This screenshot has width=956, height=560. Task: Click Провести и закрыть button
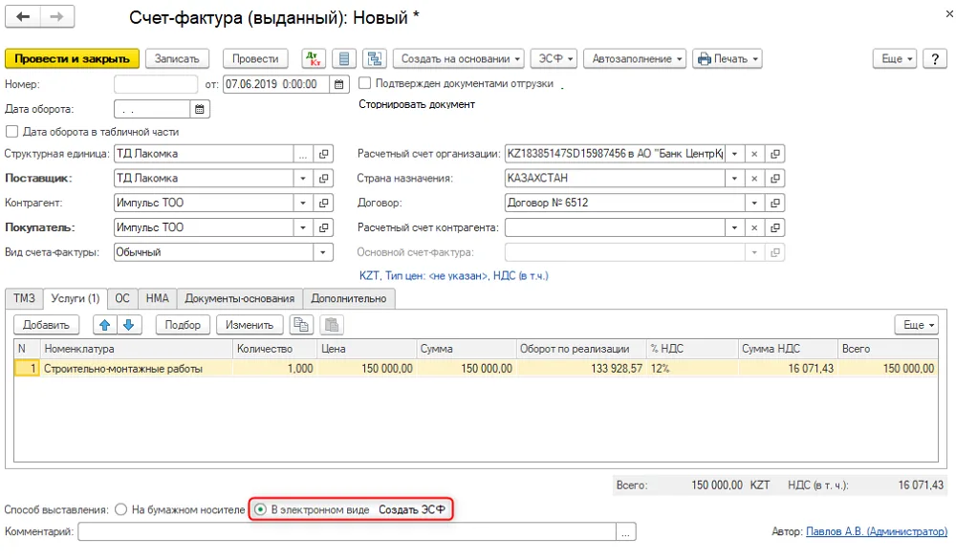(72, 59)
